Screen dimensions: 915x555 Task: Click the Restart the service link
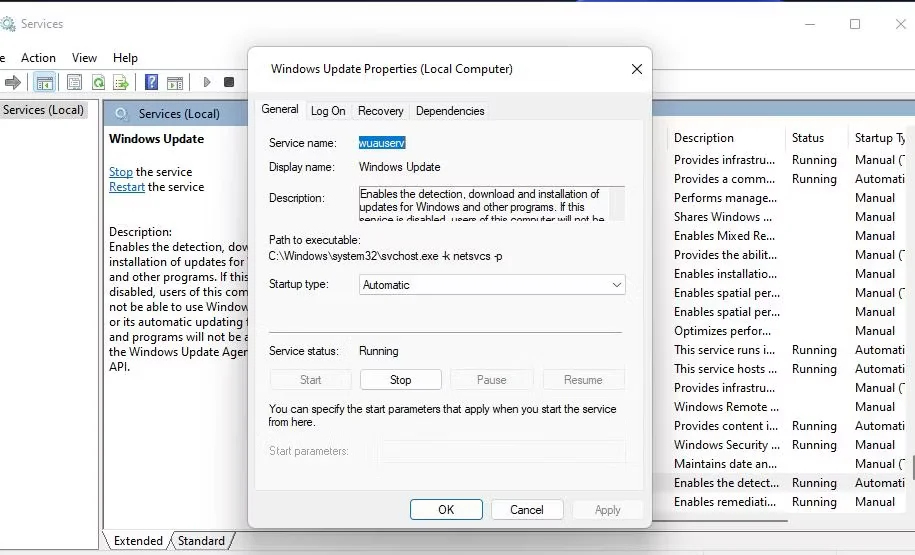tap(127, 187)
